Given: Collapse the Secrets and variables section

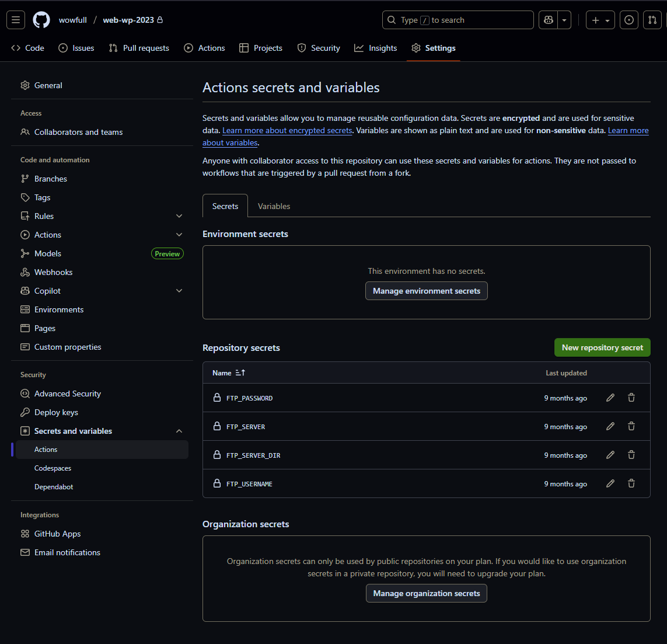Looking at the screenshot, I should pyautogui.click(x=179, y=431).
